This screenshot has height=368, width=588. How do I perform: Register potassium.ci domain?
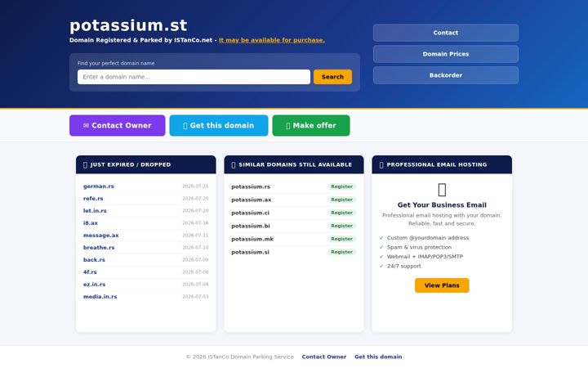341,213
